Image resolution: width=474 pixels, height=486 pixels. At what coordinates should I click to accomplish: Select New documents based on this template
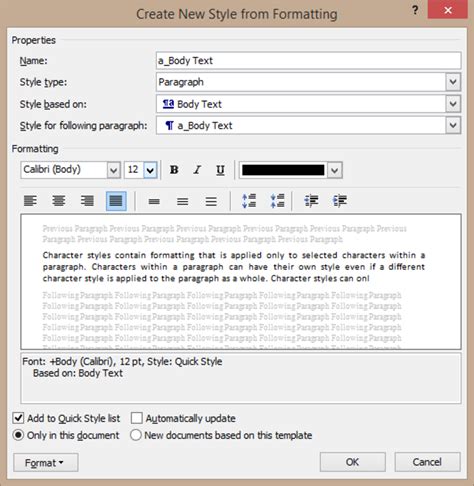136,435
